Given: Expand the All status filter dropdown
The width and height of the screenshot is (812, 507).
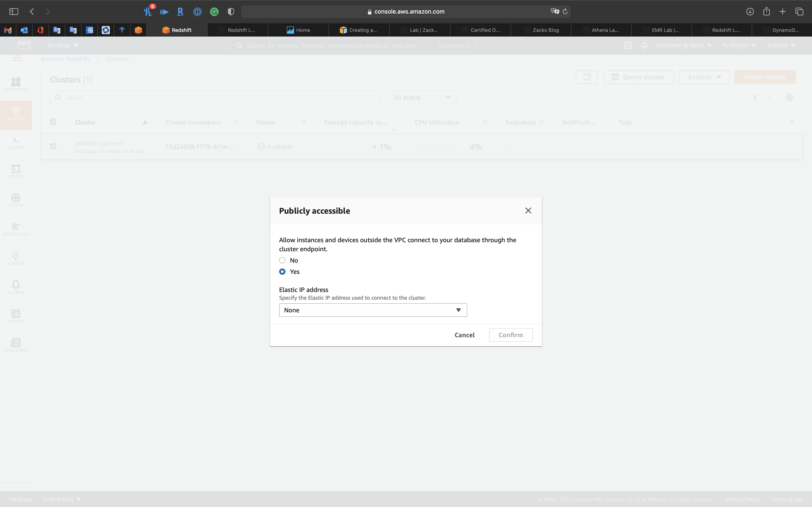Looking at the screenshot, I should point(422,97).
